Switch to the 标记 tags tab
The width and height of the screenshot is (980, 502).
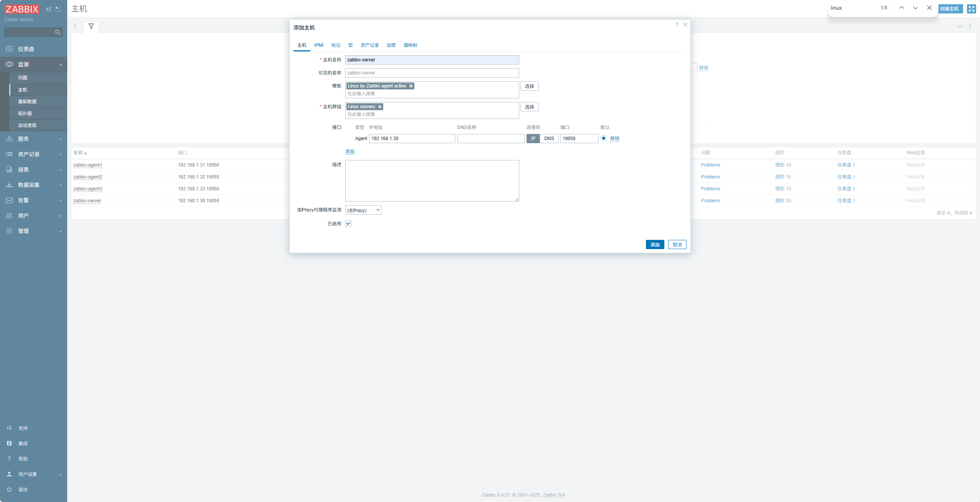[x=336, y=45]
